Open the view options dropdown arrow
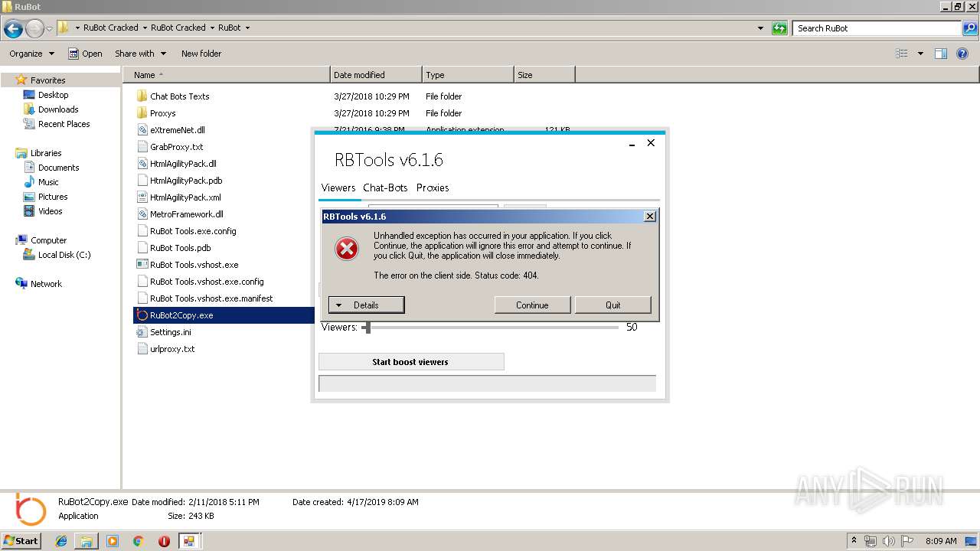980x551 pixels. (x=920, y=54)
